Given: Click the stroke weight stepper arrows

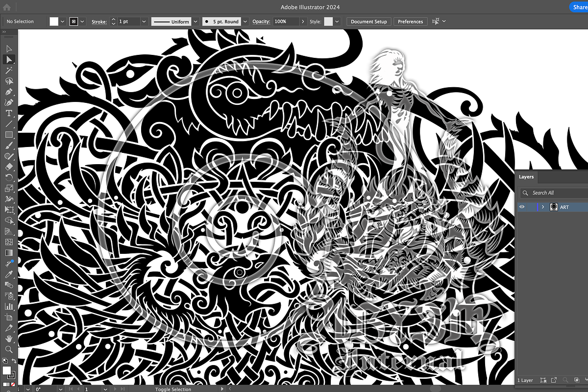Looking at the screenshot, I should tap(114, 22).
